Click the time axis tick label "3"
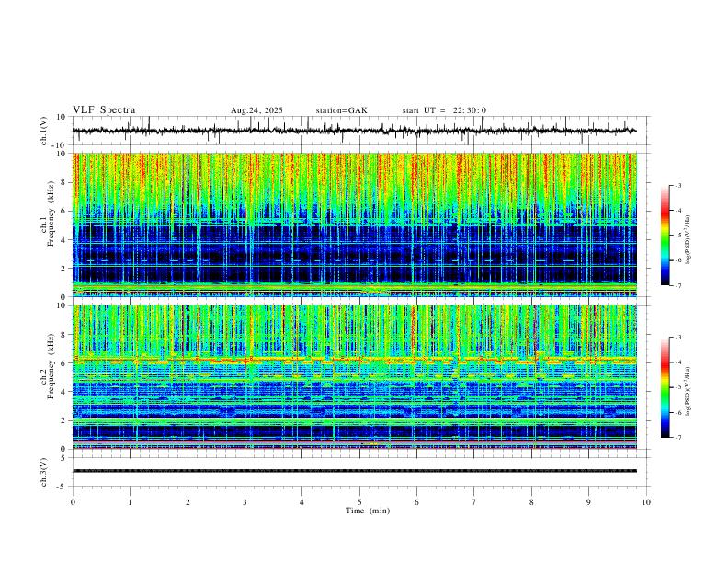 [x=245, y=502]
